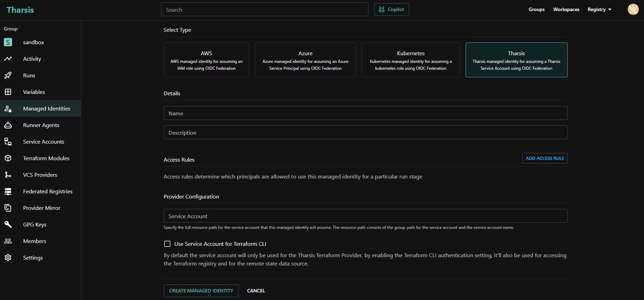Click CREATE MANAGED IDENTITY button
644x300 pixels.
tap(201, 291)
